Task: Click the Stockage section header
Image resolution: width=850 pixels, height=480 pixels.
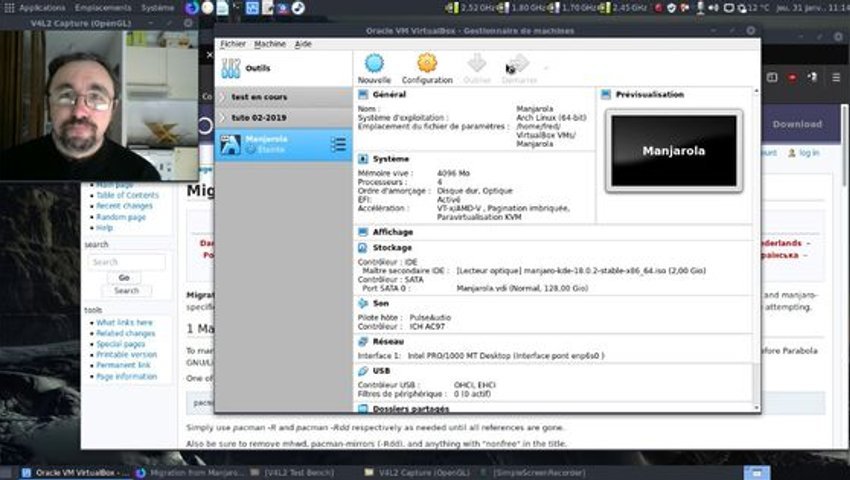Action: point(392,248)
